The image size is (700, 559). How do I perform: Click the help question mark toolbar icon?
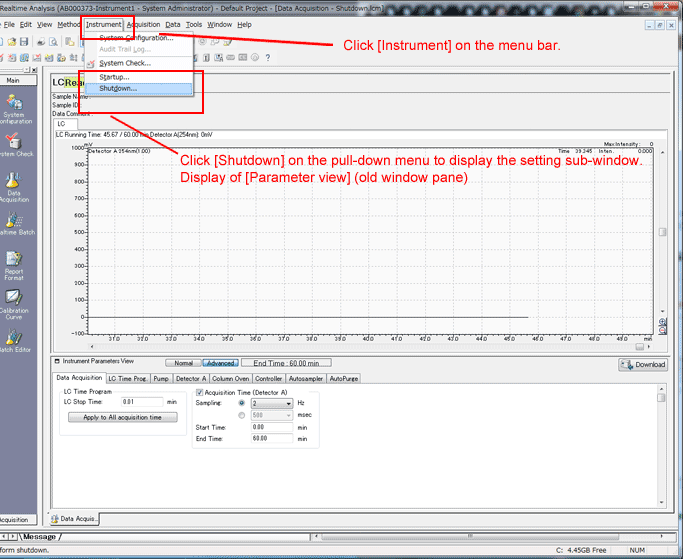pos(268,56)
